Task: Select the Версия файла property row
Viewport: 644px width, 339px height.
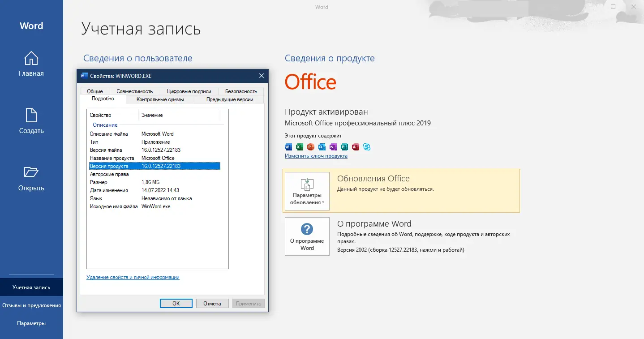Action: 155,150
